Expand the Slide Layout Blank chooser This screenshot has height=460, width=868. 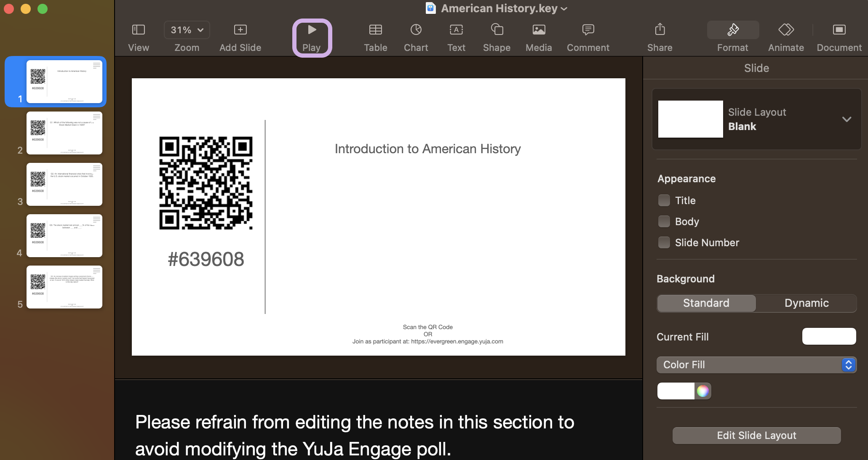pos(847,119)
